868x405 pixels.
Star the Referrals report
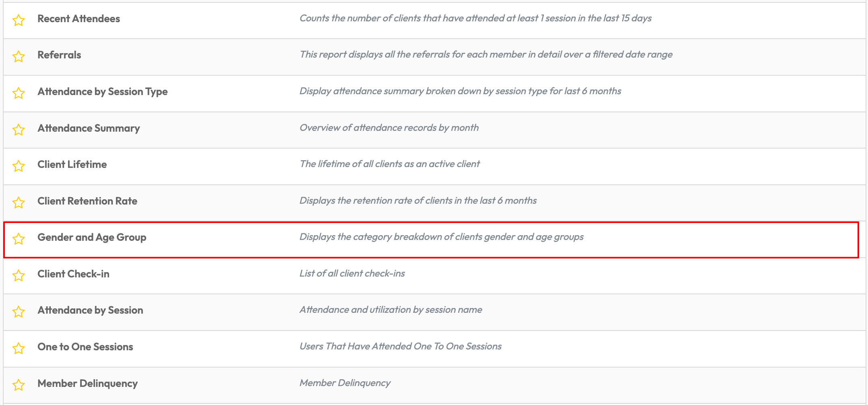(19, 56)
